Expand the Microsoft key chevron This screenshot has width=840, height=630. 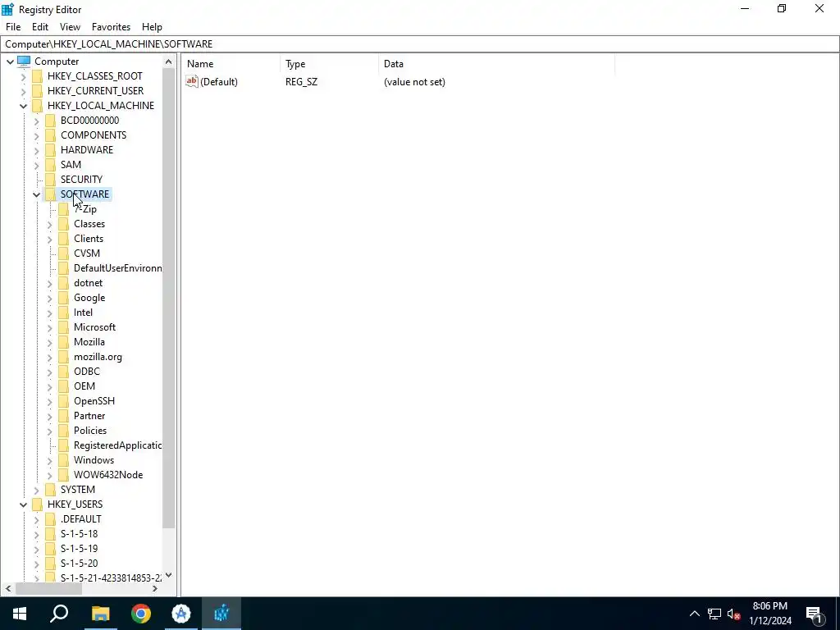(x=50, y=327)
